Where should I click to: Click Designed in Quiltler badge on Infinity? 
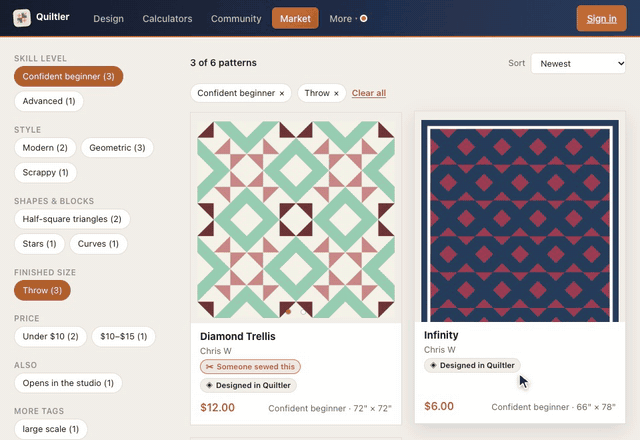click(x=472, y=365)
